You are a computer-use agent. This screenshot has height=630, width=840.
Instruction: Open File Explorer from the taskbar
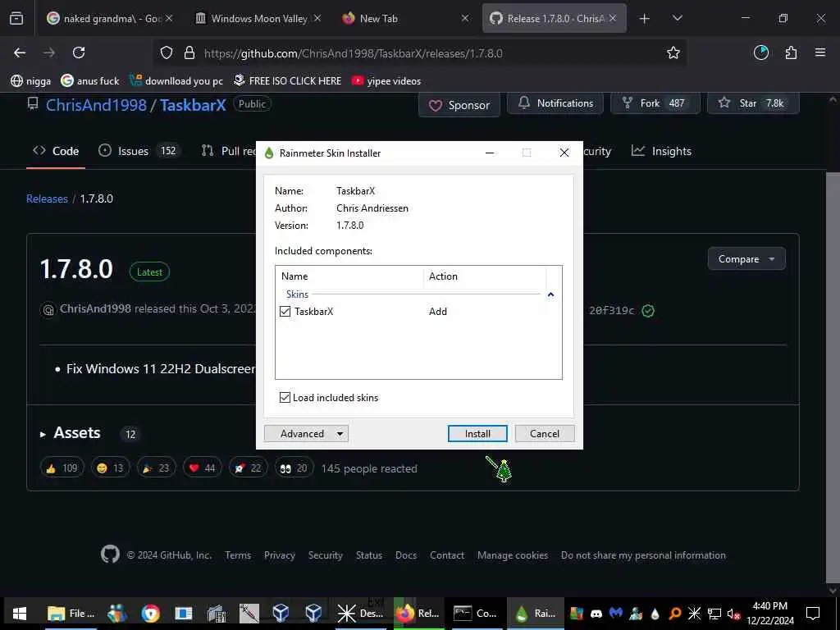[x=71, y=614]
